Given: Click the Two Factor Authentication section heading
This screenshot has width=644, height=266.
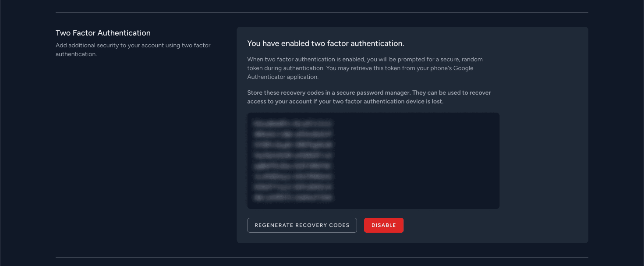Looking at the screenshot, I should pyautogui.click(x=103, y=33).
